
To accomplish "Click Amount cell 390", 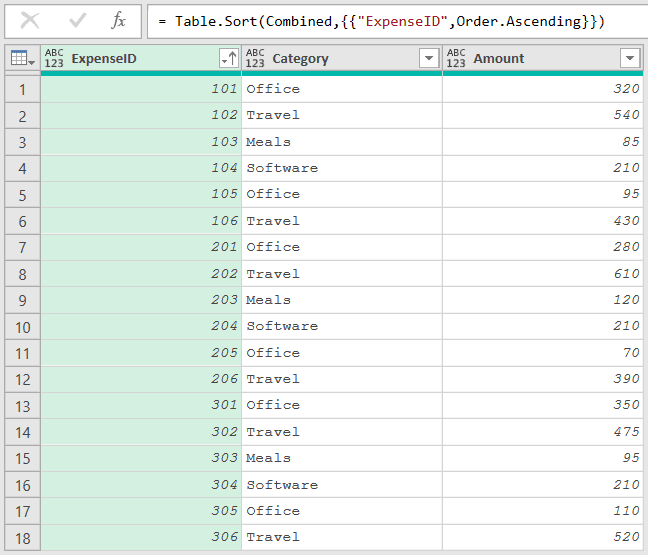I will click(543, 379).
